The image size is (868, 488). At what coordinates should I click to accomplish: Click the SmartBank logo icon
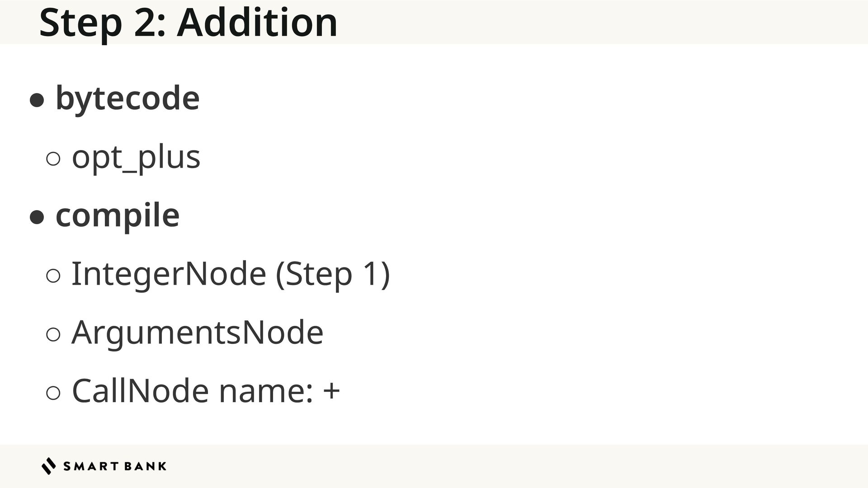48,466
